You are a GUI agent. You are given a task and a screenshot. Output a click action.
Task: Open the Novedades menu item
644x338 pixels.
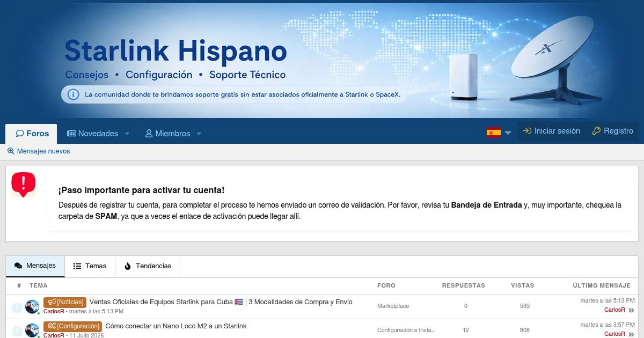(92, 134)
